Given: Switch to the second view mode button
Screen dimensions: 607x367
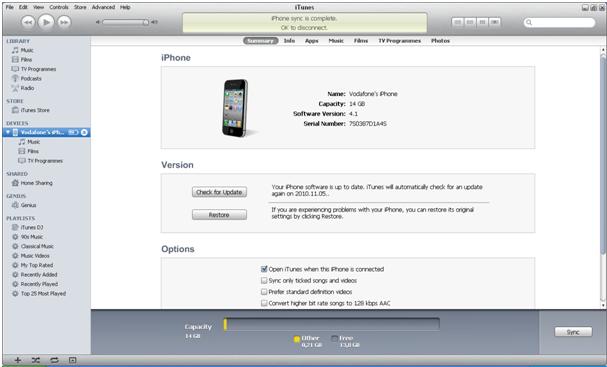Looking at the screenshot, I should 470,22.
